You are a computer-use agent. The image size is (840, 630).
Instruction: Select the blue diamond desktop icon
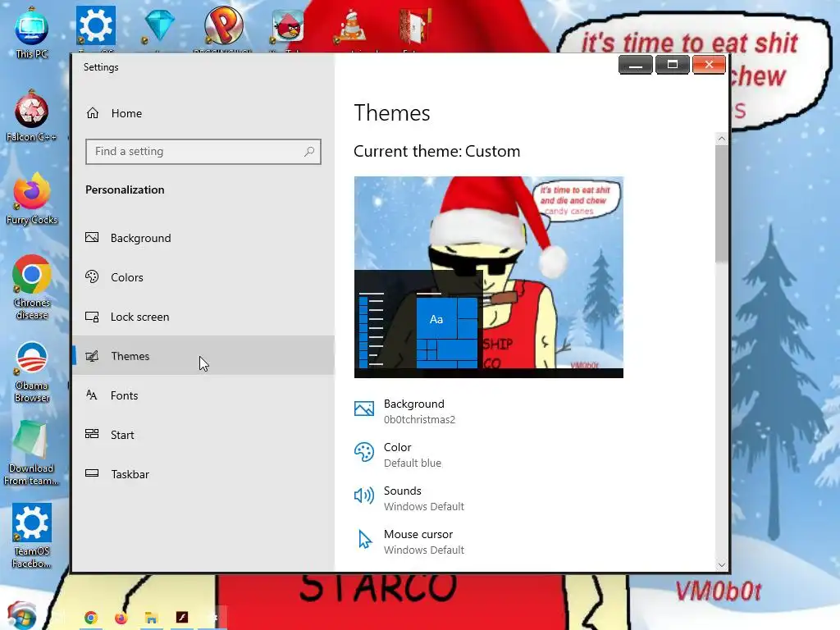160,25
